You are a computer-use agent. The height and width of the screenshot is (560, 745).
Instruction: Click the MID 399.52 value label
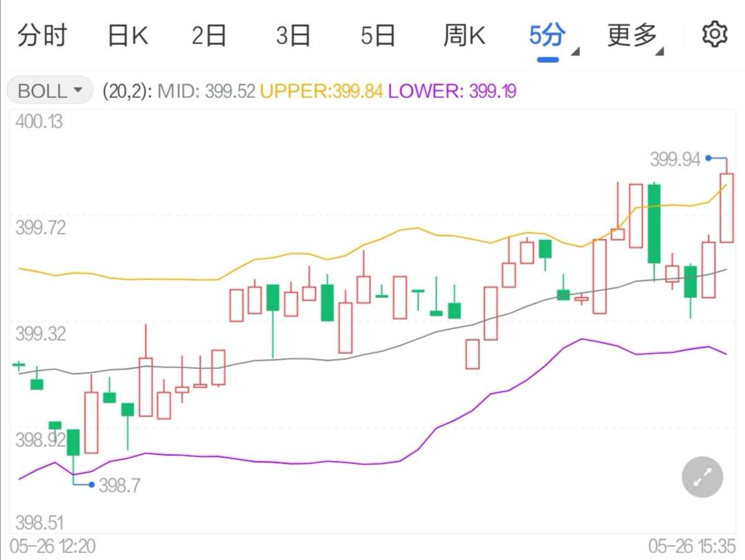tap(206, 91)
